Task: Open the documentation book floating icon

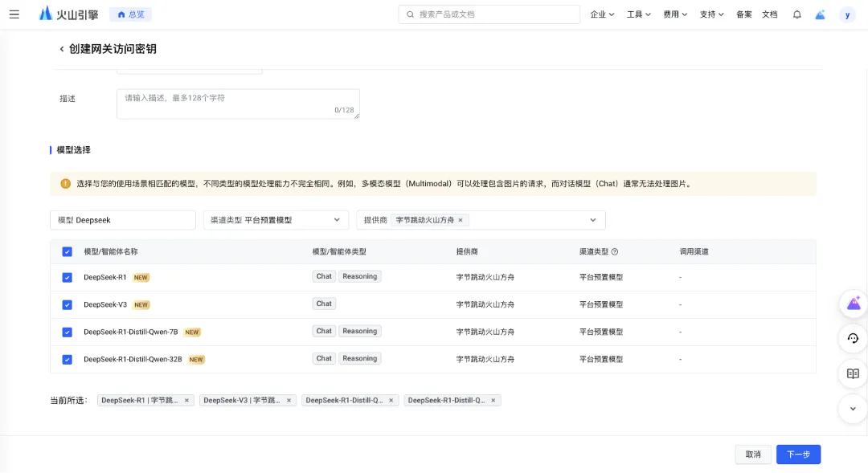Action: [853, 373]
